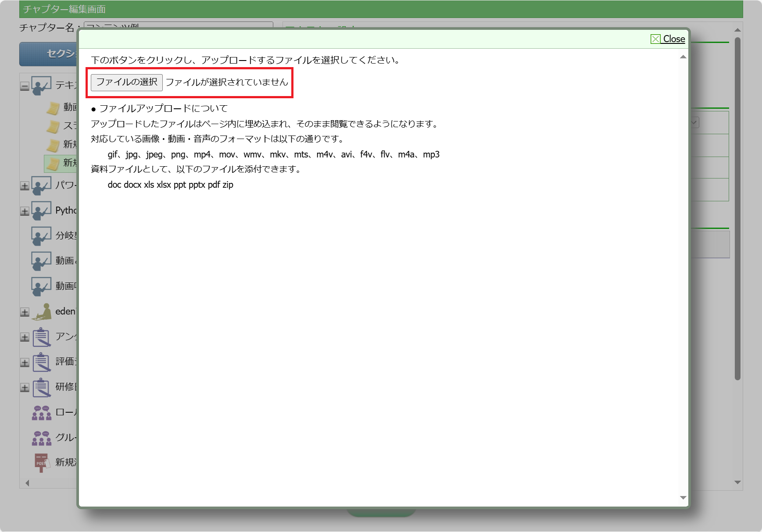Click the 分岐 presentation board icon

coord(41,236)
